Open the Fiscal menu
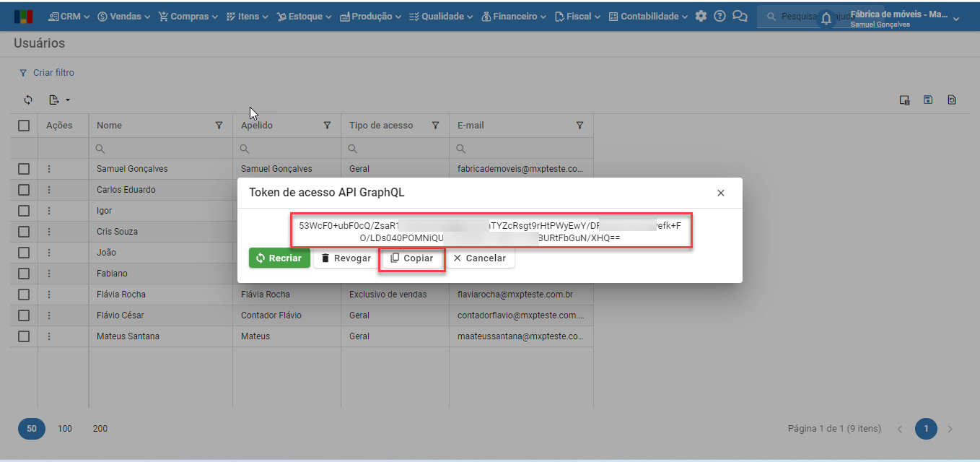Screen dimensions: 980x462 [x=578, y=16]
